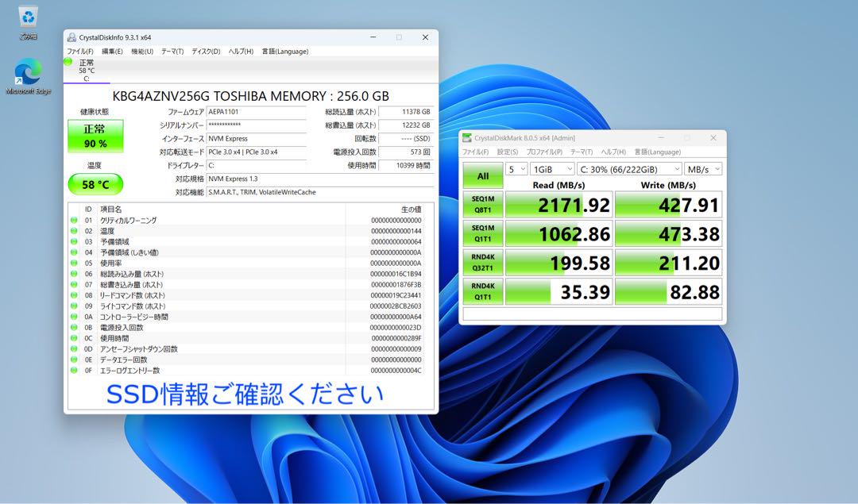Click the 正常 90 % health status button
This screenshot has height=504, width=858.
coord(95,136)
